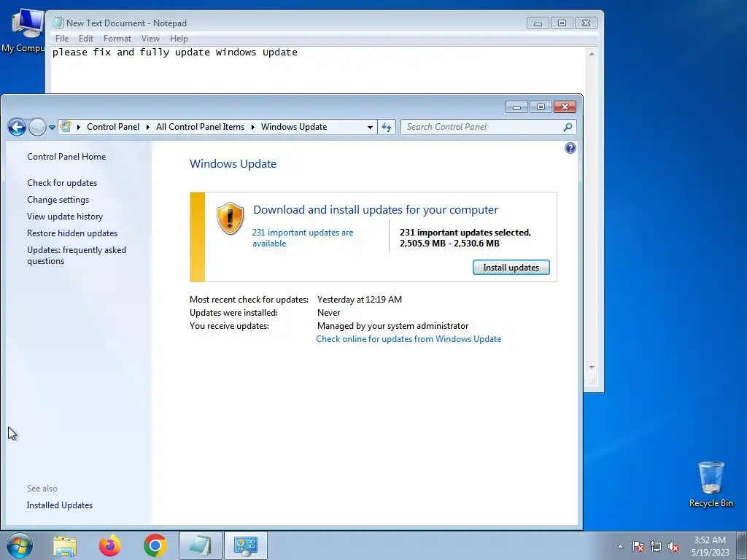
Task: Click the Control Panel icon in address bar
Action: pos(66,127)
